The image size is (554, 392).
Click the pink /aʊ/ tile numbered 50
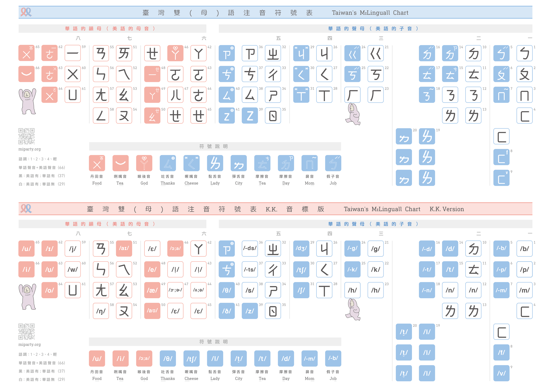click(152, 311)
